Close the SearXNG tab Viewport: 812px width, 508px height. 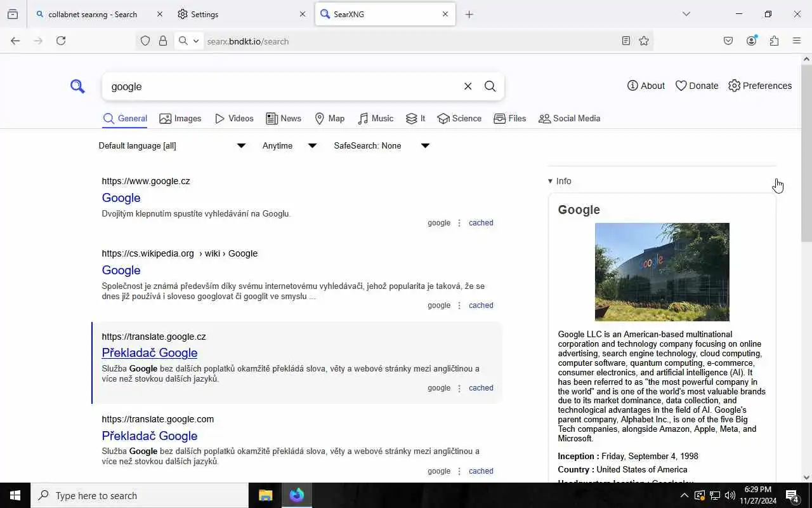click(x=445, y=14)
